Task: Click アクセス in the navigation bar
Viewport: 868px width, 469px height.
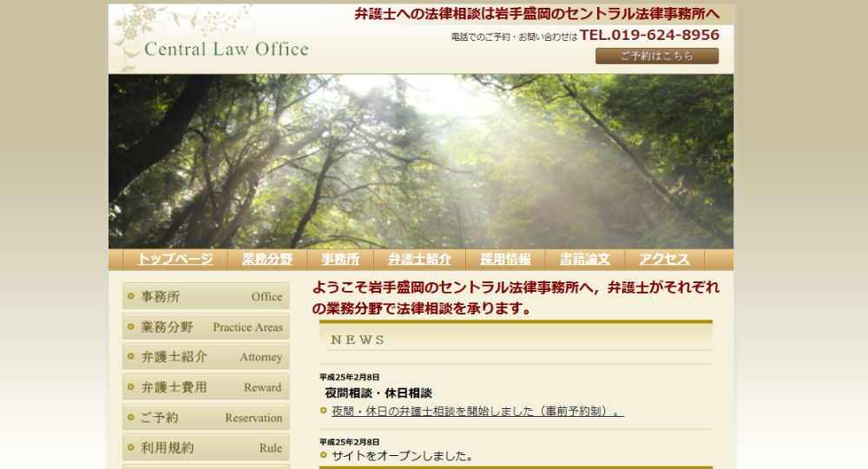Action: (664, 259)
